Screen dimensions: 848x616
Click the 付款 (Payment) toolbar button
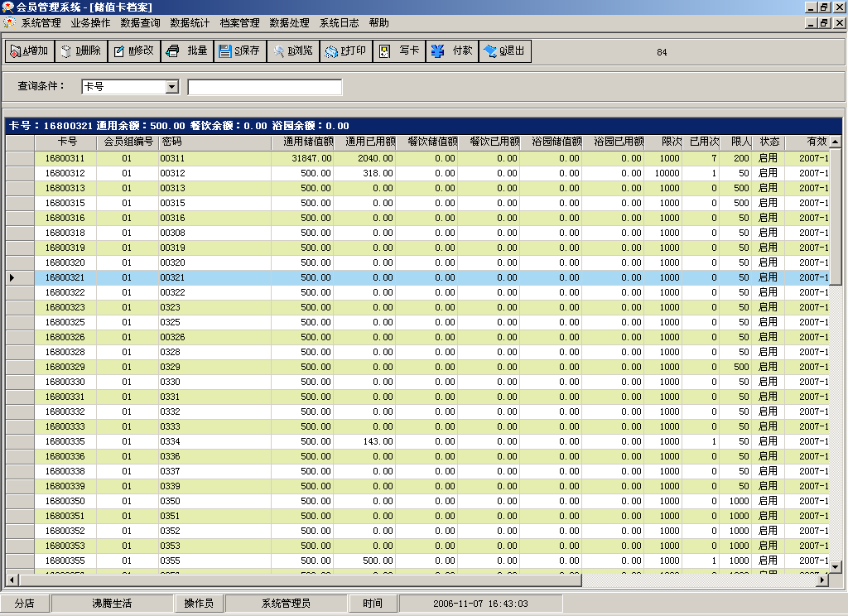coord(451,51)
